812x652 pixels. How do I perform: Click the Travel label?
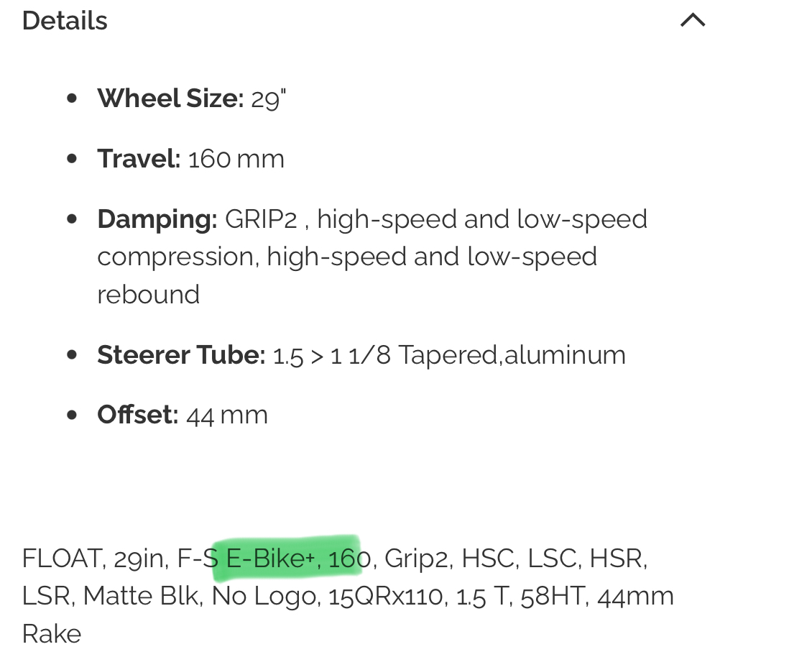[x=139, y=159]
